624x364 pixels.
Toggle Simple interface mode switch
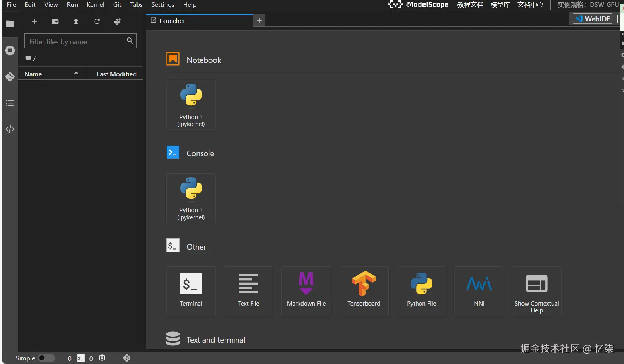(47, 358)
